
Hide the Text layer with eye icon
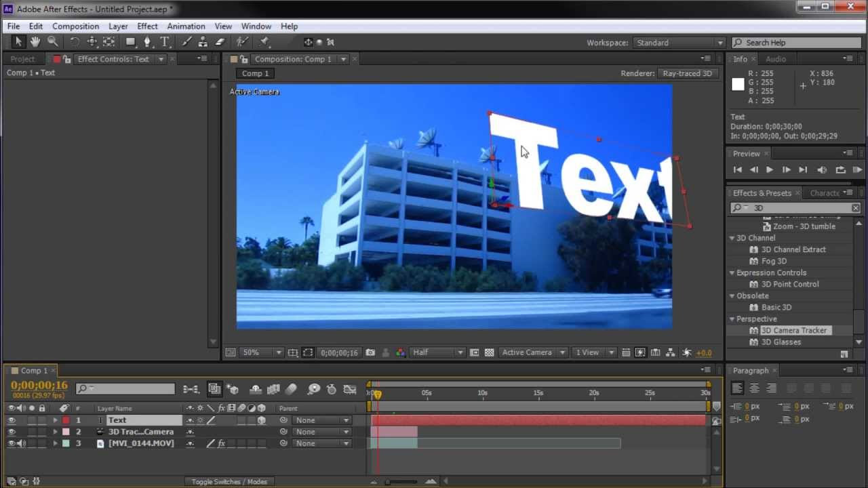(11, 420)
